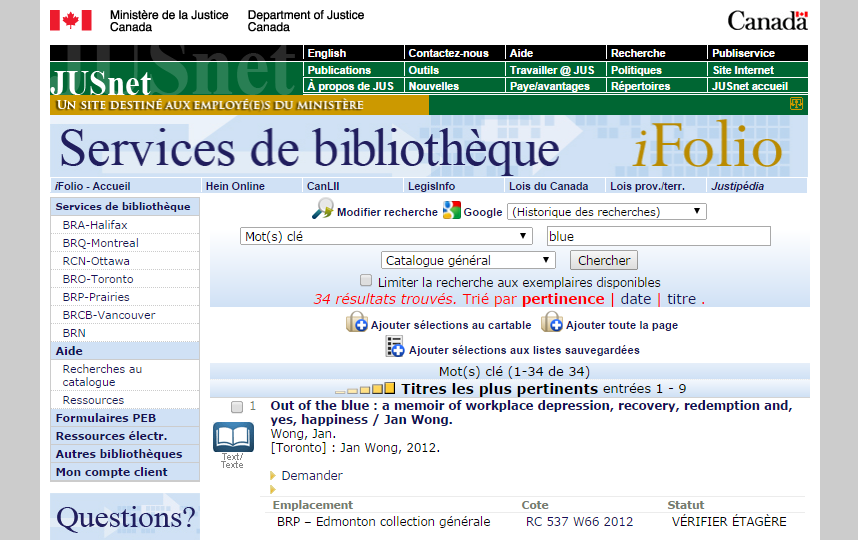Screen dimensions: 858x540
Task: Click the Canada wordmark logo
Action: pyautogui.click(x=767, y=20)
